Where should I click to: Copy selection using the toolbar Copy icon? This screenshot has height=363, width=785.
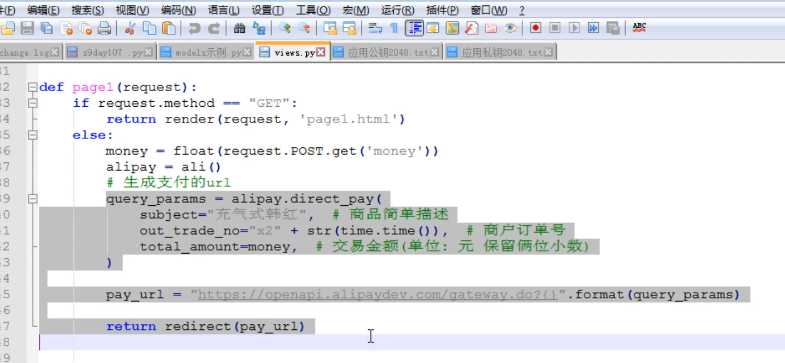tap(150, 29)
